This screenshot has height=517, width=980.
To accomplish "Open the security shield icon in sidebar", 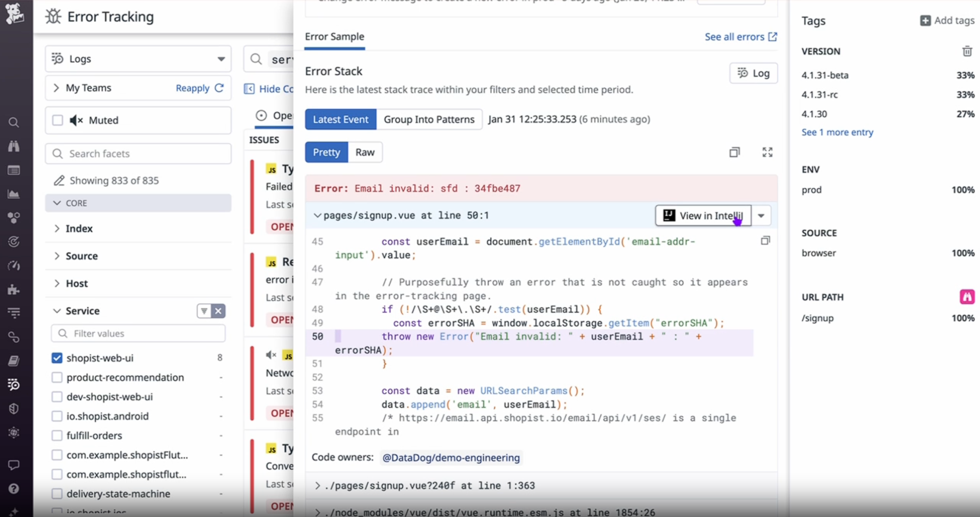I will click(14, 409).
